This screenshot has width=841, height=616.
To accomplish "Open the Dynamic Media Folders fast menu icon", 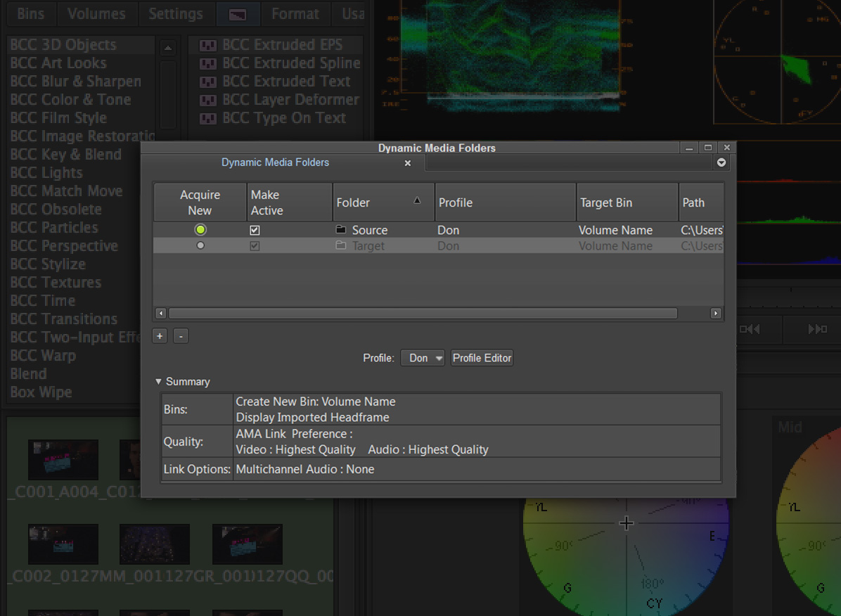I will pos(721,162).
